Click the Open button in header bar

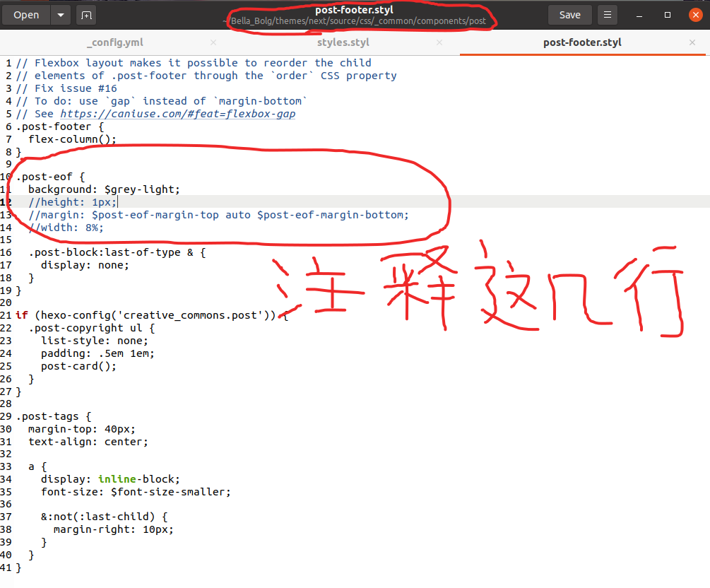(x=26, y=15)
